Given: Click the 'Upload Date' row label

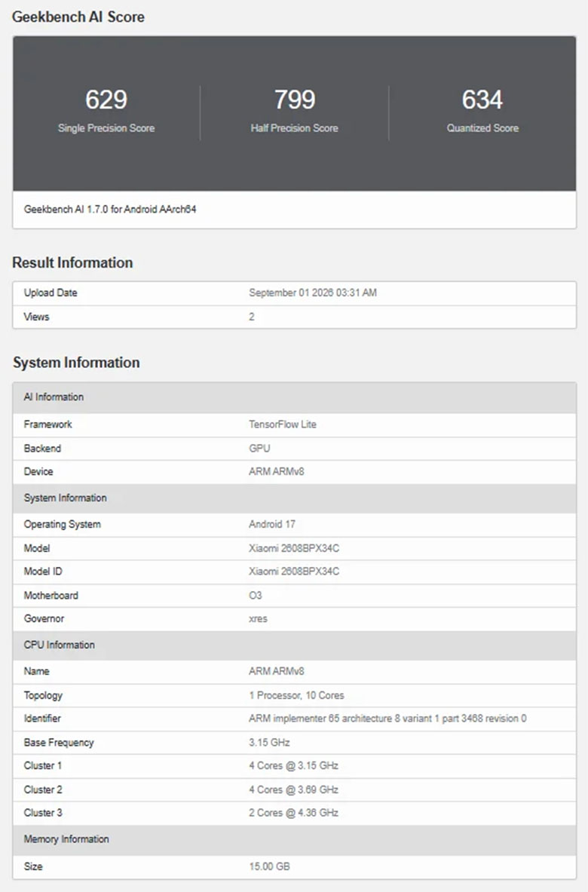Looking at the screenshot, I should click(51, 293).
